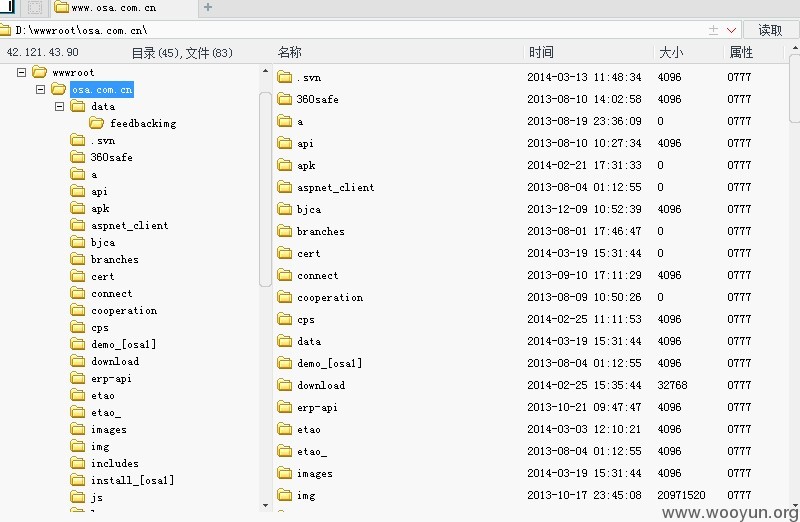800x522 pixels.
Task: Click 0777 attribute in .svn row
Action: [x=739, y=77]
